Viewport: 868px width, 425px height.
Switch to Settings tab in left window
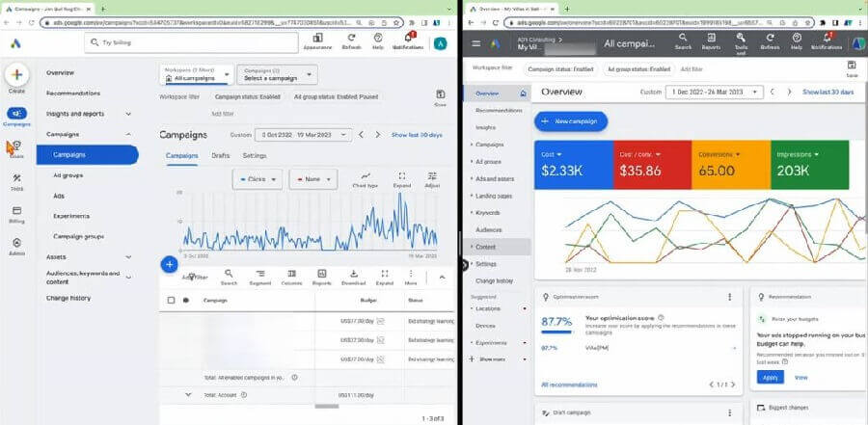tap(255, 156)
